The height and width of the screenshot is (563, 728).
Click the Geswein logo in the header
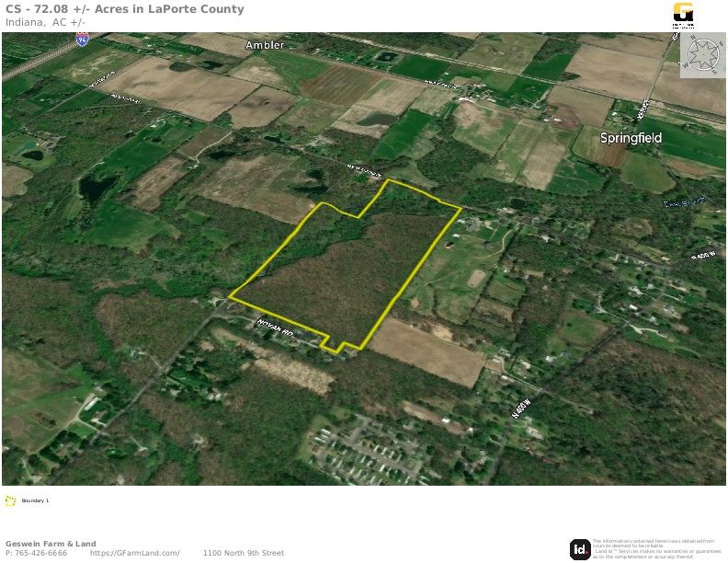[x=683, y=16]
